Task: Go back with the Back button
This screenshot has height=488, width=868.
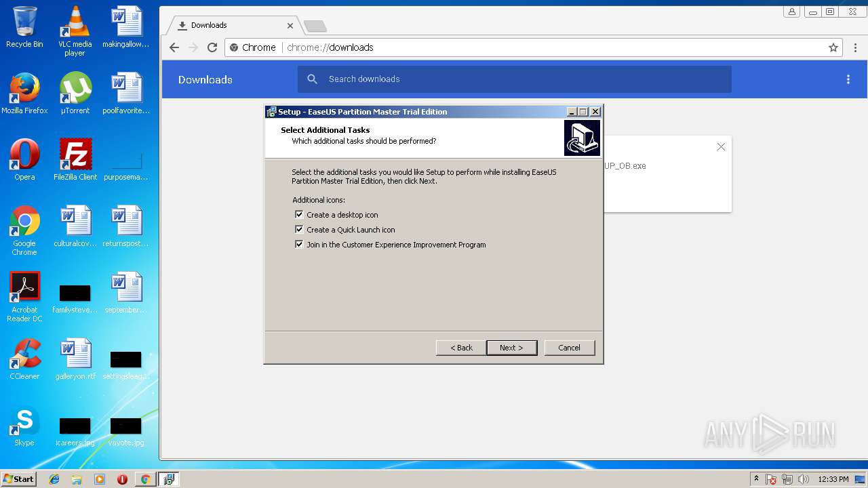Action: pos(461,348)
